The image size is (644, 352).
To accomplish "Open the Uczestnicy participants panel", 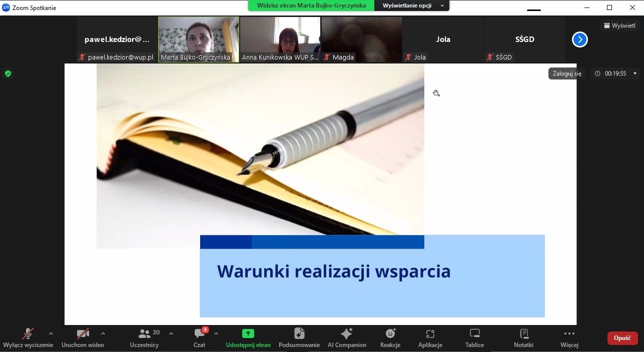I will click(x=145, y=338).
